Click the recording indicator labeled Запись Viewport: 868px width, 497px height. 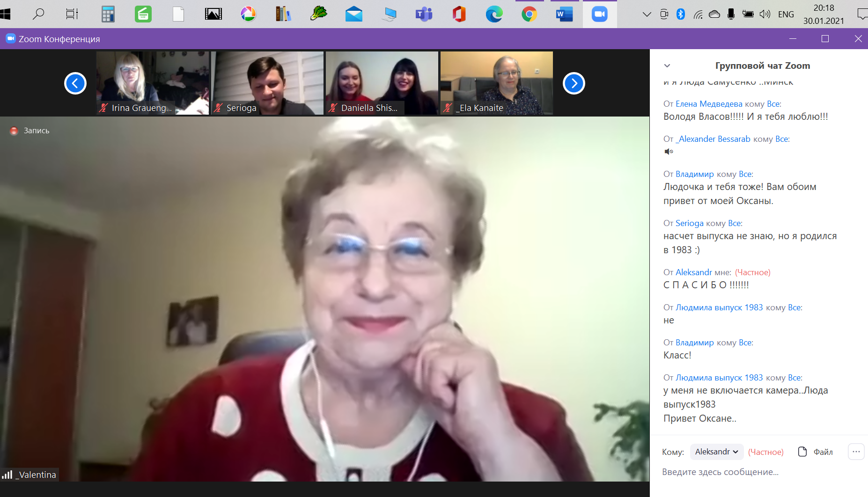[30, 131]
